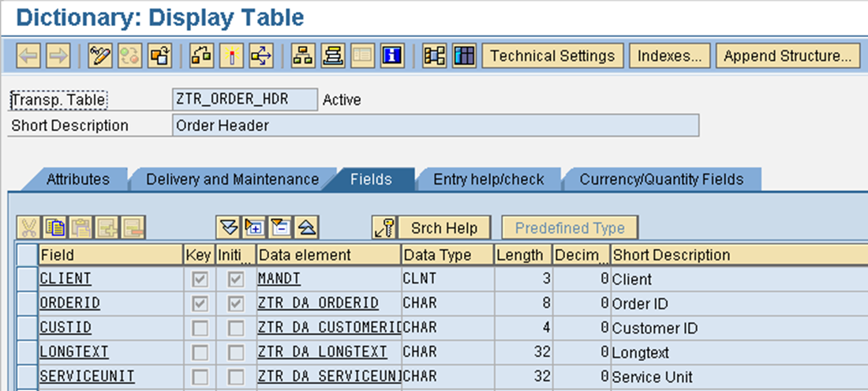The image size is (868, 391).
Task: Open the ZTR_DA_ORDERID data element link
Action: 318,303
